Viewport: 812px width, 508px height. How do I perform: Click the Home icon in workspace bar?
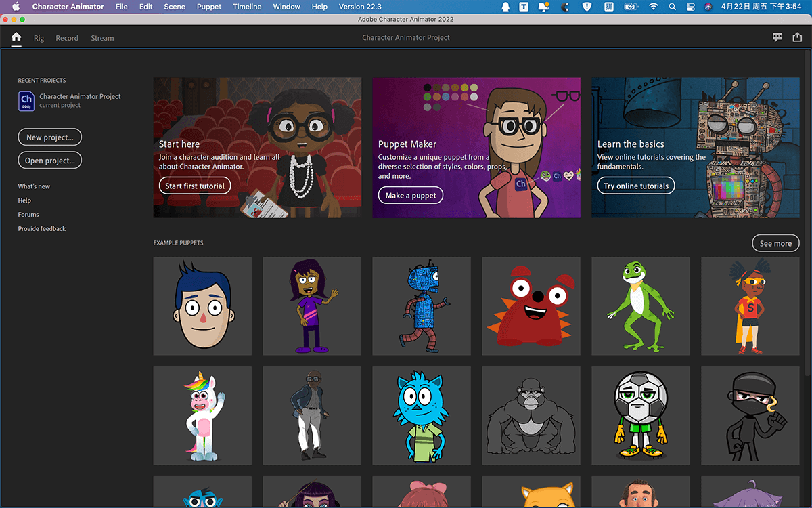click(x=16, y=37)
